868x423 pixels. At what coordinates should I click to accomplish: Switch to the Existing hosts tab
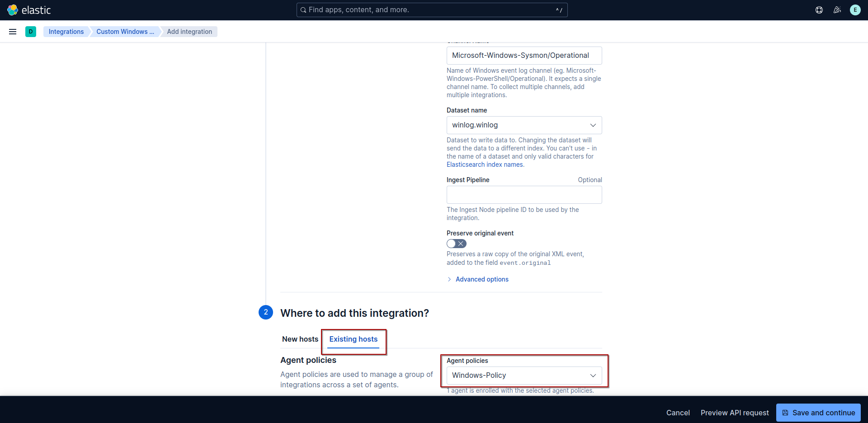coord(354,339)
